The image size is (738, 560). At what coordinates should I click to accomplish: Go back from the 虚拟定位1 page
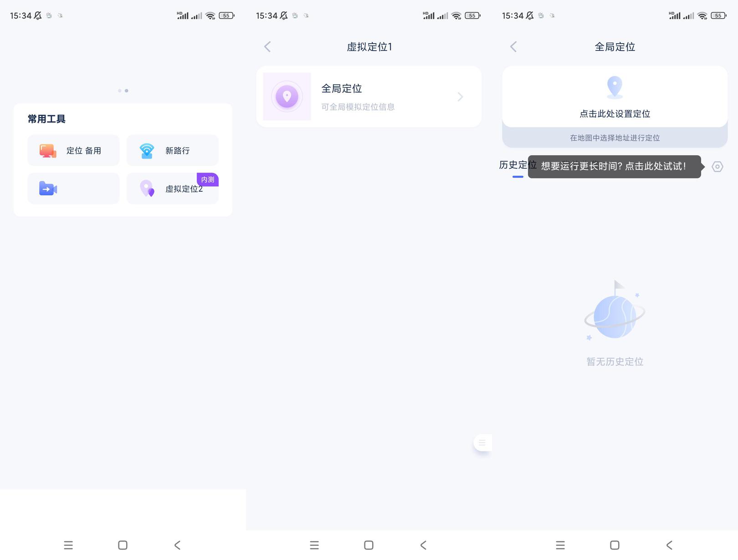point(267,46)
